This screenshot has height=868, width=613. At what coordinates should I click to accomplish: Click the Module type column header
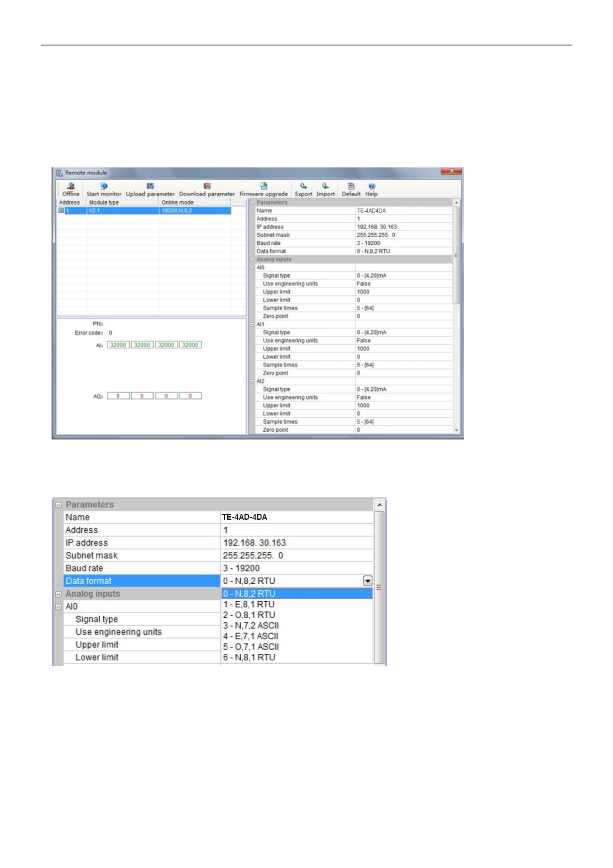point(123,203)
